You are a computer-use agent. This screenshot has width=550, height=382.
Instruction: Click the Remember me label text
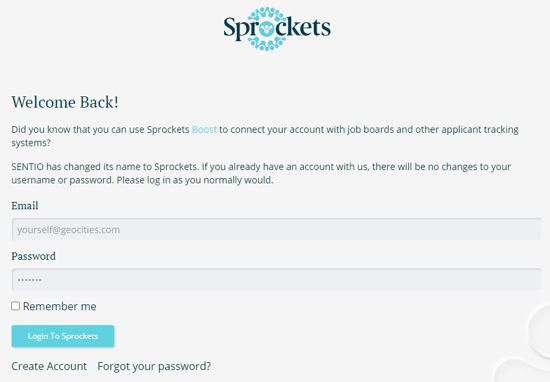[60, 306]
